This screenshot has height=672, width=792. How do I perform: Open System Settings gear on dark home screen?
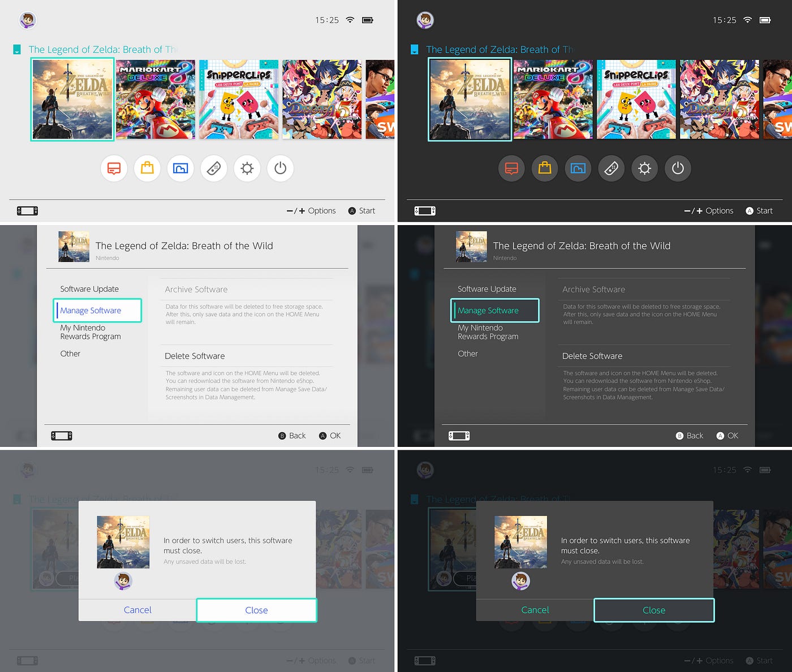click(645, 169)
